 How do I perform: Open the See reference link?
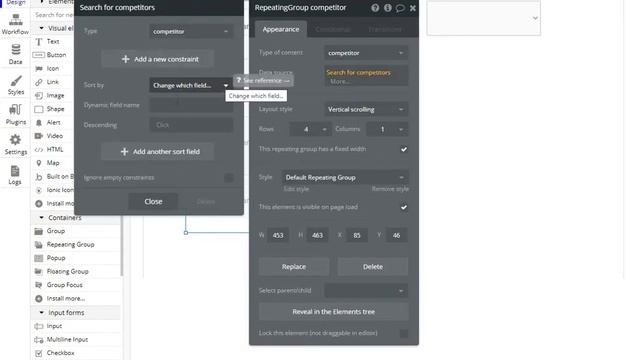[x=263, y=81]
